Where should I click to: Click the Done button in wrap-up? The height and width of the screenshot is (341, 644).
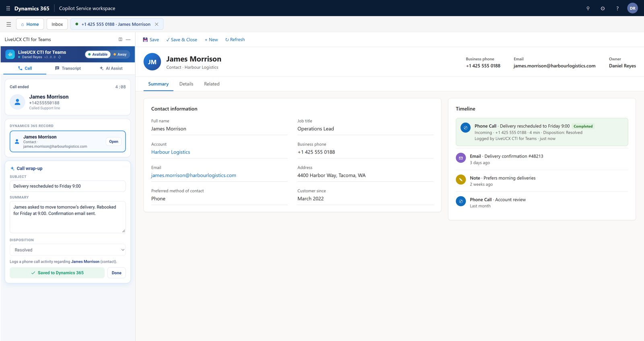pyautogui.click(x=116, y=273)
